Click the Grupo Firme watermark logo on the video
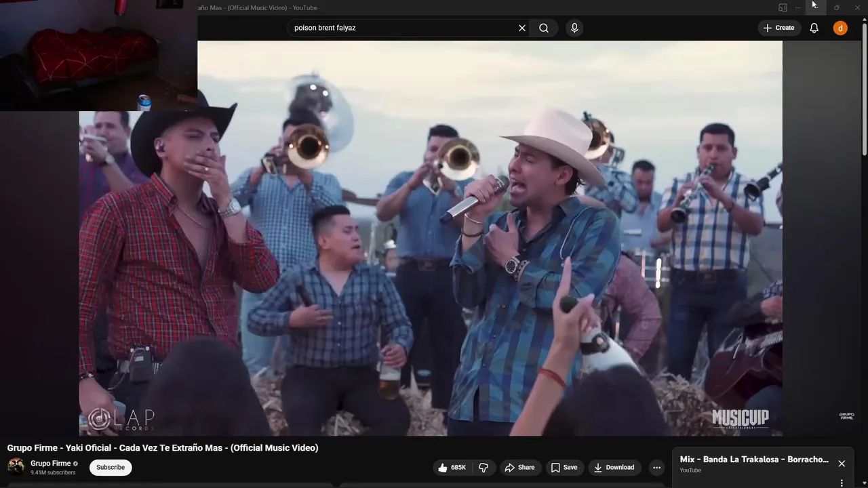 (x=846, y=416)
